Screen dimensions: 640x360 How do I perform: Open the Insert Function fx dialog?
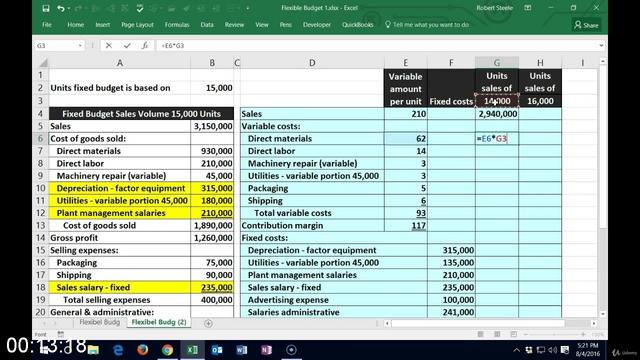145,46
